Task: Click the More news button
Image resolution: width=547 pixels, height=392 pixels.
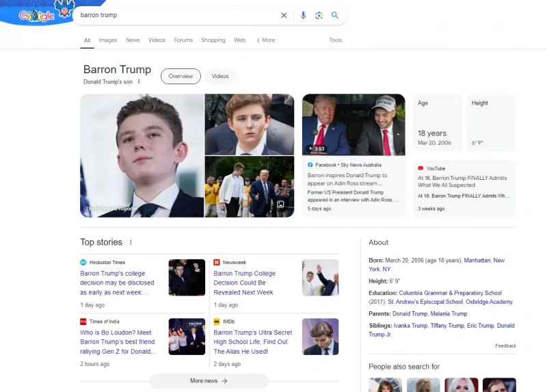Action: pos(209,381)
